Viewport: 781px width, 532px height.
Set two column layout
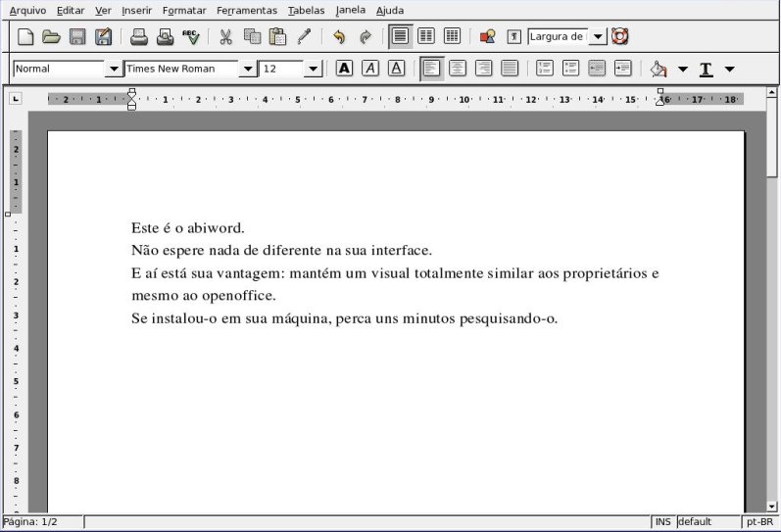pos(426,36)
